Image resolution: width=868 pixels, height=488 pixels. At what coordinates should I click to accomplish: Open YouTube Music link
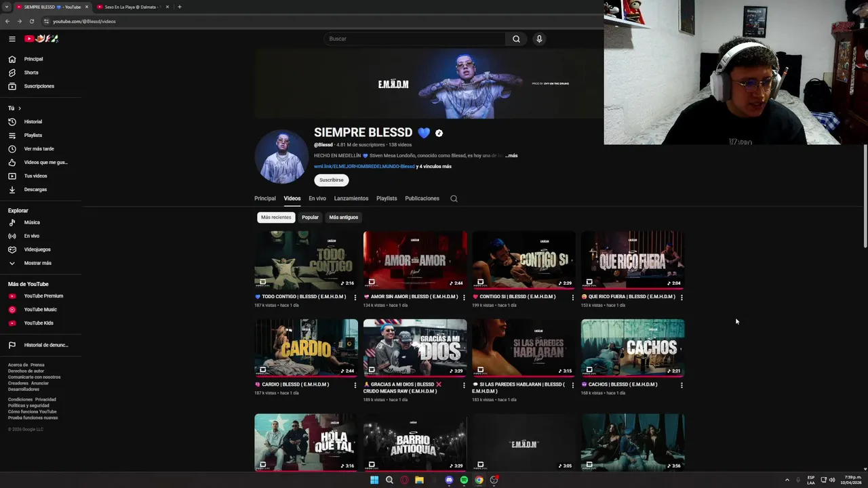41,309
